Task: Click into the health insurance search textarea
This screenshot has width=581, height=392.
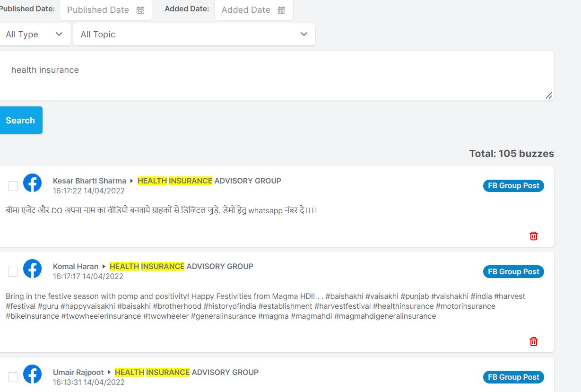Action: [x=276, y=76]
